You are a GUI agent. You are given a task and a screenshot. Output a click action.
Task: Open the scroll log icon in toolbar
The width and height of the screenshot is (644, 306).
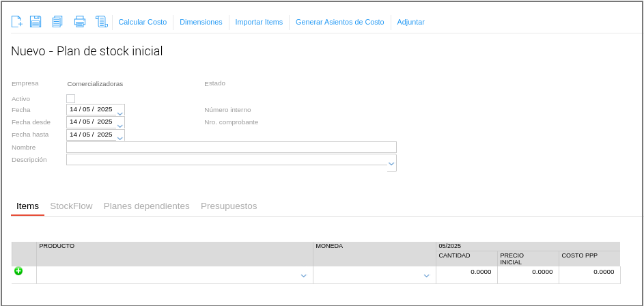tap(102, 22)
